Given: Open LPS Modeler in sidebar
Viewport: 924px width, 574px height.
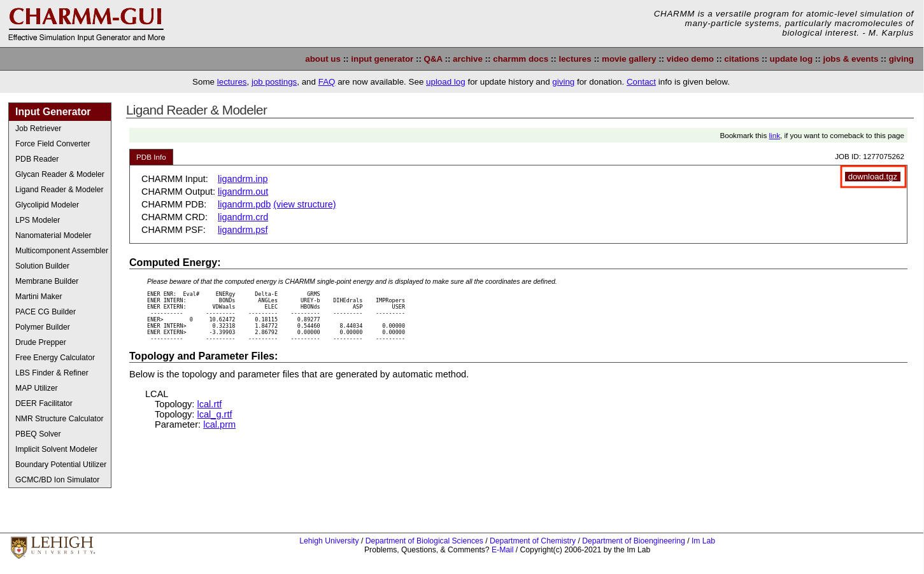Looking at the screenshot, I should coord(60,220).
